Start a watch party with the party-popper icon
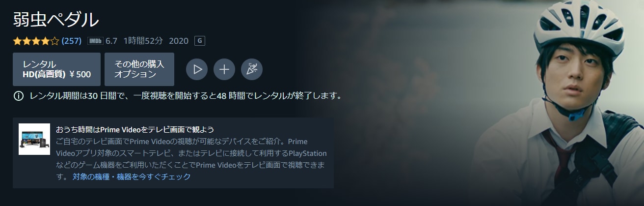Screen dimensions: 644x206 (x=251, y=69)
